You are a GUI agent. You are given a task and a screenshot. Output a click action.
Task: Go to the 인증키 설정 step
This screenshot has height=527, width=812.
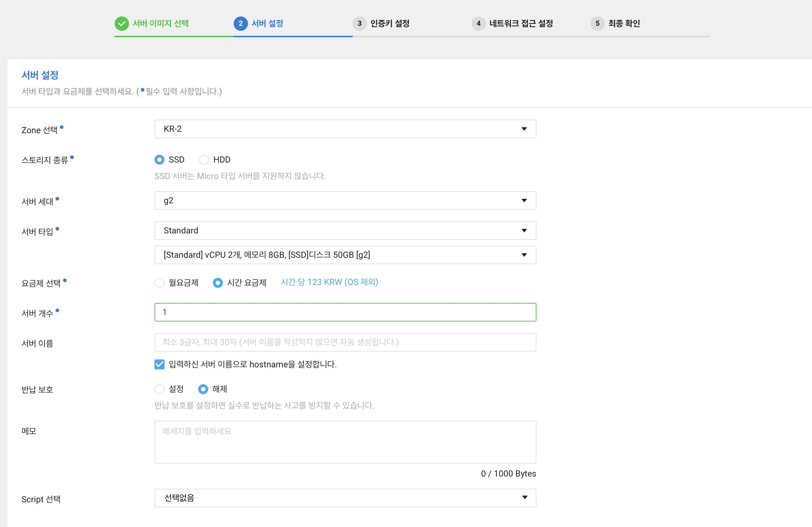click(391, 24)
